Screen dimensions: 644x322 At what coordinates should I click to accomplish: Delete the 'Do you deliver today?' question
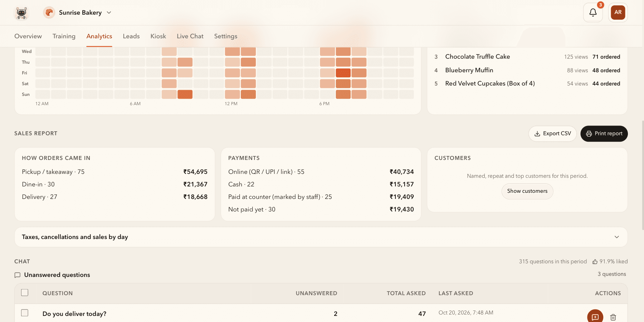(613, 317)
